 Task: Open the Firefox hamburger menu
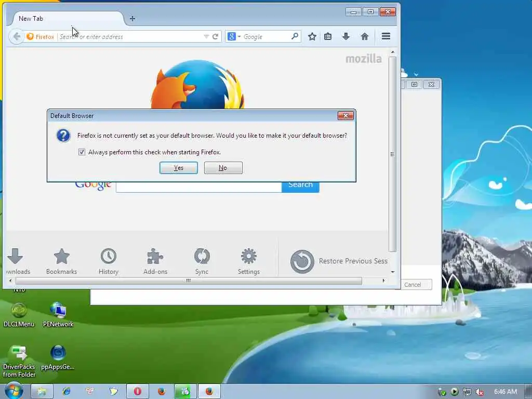(x=386, y=36)
